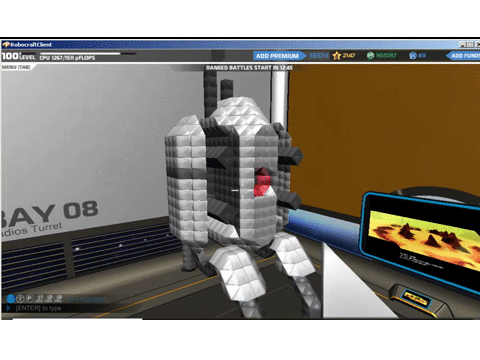Open the MENU (TAB) item

16,67
